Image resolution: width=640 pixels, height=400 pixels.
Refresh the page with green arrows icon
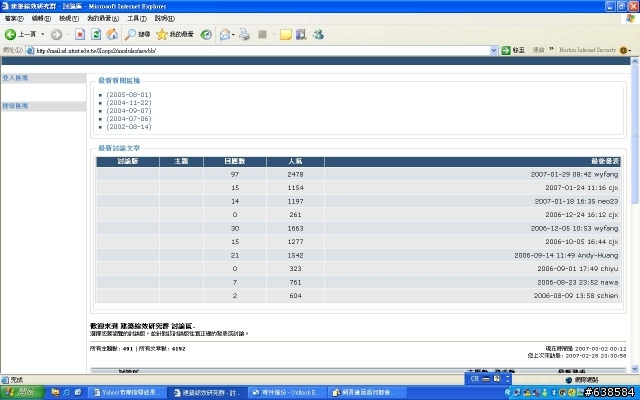pyautogui.click(x=96, y=35)
